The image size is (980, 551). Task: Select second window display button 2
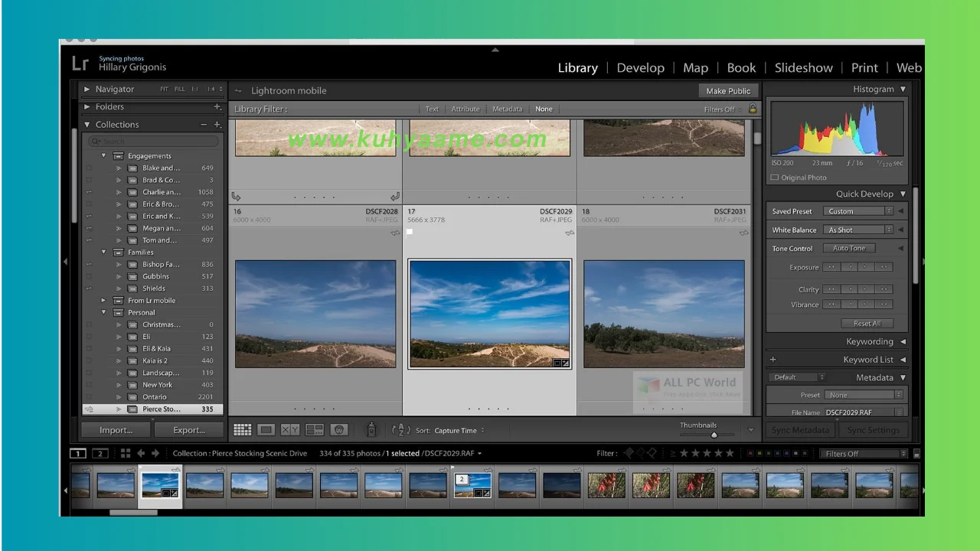tap(100, 454)
